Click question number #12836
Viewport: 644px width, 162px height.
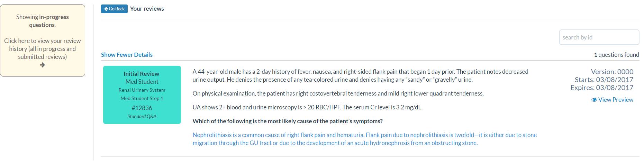142,108
